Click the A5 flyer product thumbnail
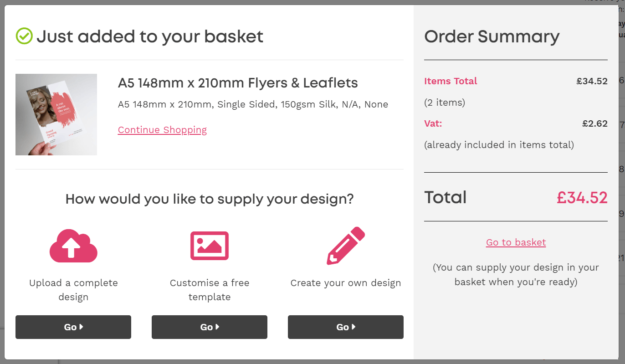 (56, 114)
